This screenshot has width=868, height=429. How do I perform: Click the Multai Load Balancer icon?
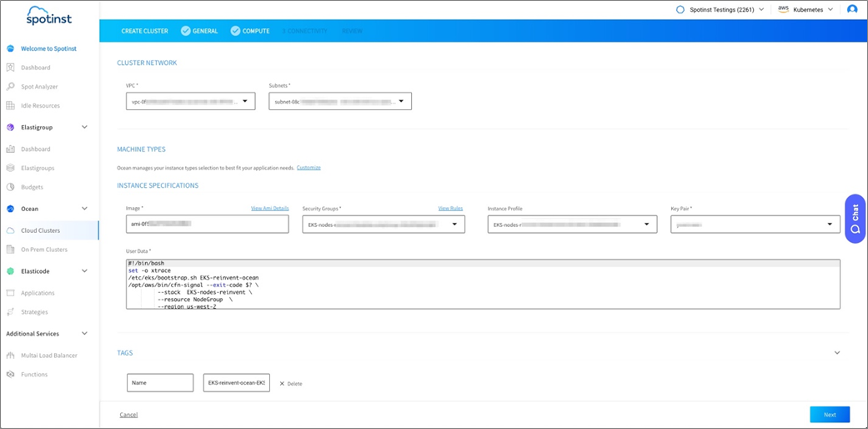10,356
